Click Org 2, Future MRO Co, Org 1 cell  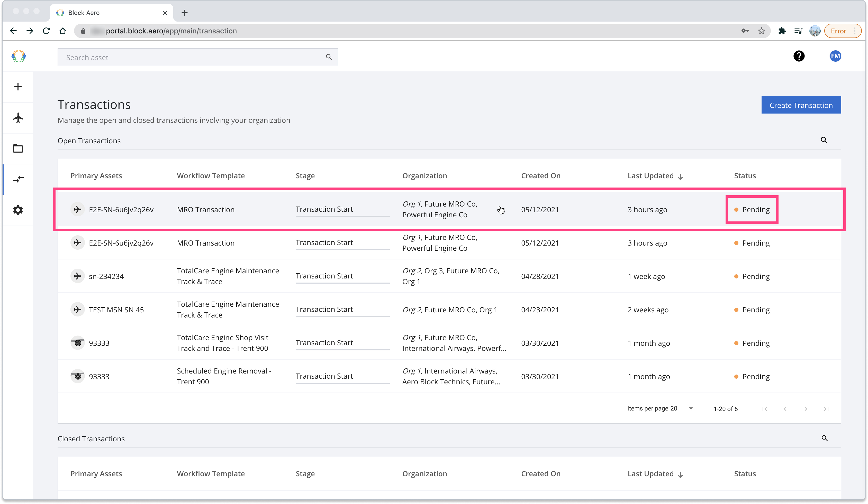pyautogui.click(x=450, y=310)
